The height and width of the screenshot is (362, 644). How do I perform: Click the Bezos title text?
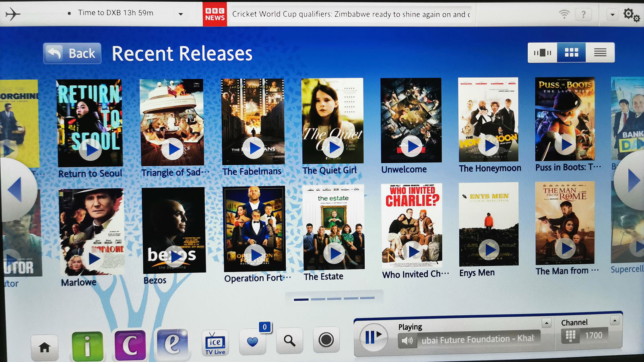pyautogui.click(x=155, y=280)
